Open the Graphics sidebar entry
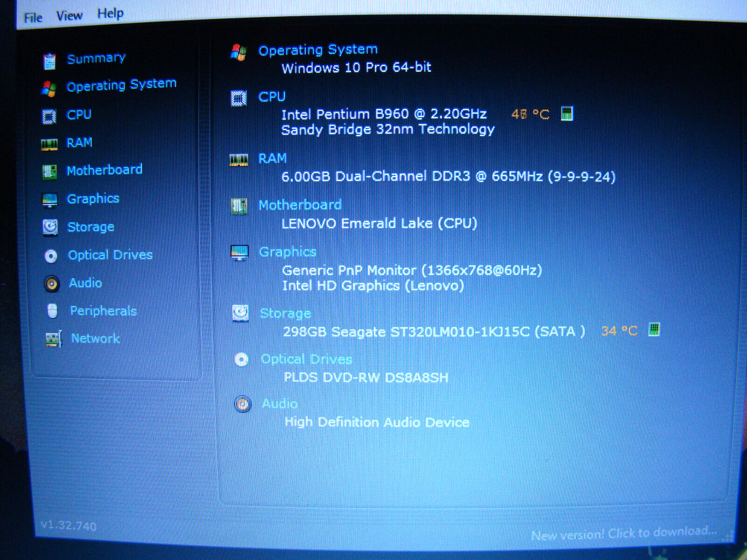This screenshot has width=747, height=560. [x=93, y=199]
